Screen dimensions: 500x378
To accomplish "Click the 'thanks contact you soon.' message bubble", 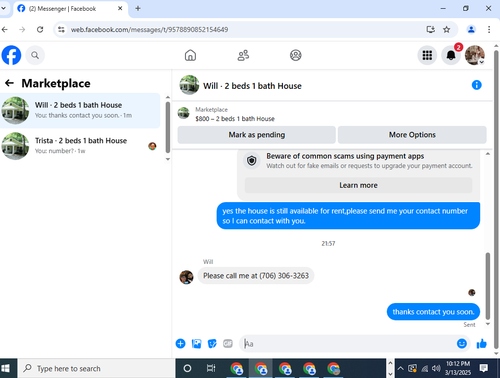I will tap(433, 312).
